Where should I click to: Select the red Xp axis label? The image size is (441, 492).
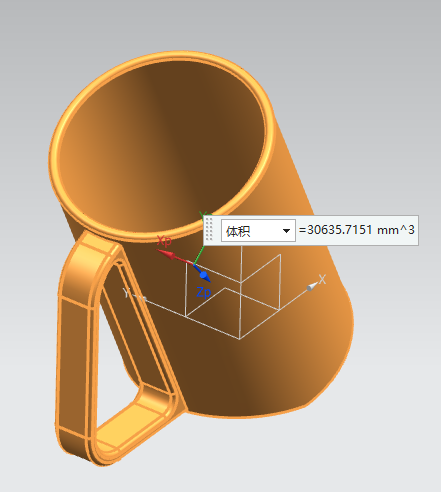click(164, 240)
